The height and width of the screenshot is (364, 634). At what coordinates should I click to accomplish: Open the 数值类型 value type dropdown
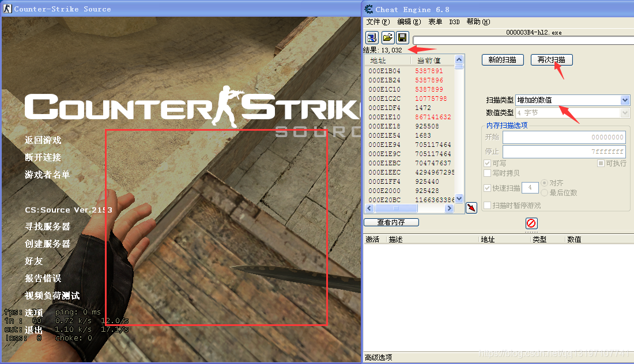point(572,113)
